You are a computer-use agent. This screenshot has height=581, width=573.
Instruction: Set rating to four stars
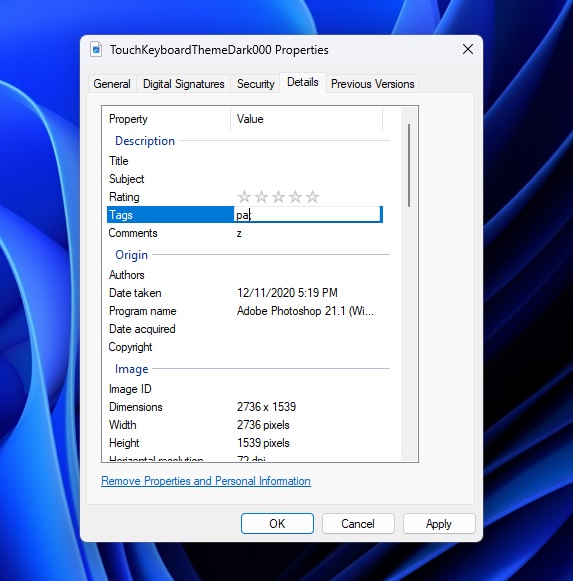(295, 197)
